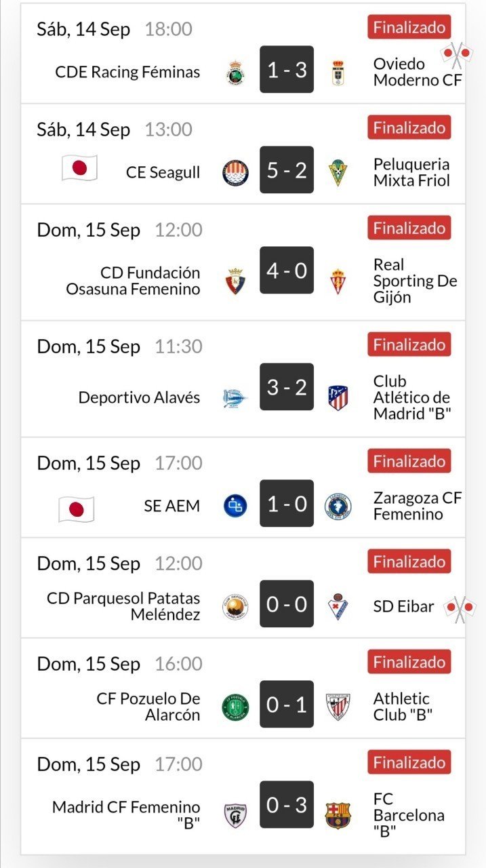Image resolution: width=486 pixels, height=868 pixels.
Task: Open the 3 - 2 Alavés match score
Action: [287, 387]
